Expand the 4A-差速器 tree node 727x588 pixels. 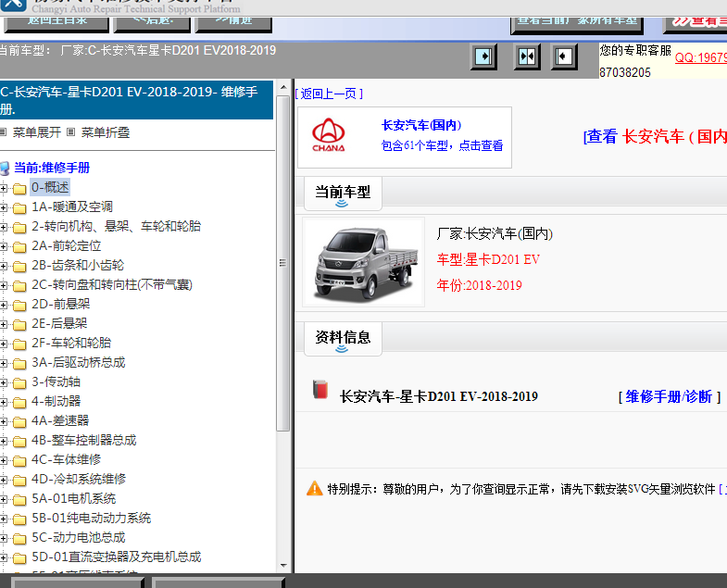[x=4, y=422]
